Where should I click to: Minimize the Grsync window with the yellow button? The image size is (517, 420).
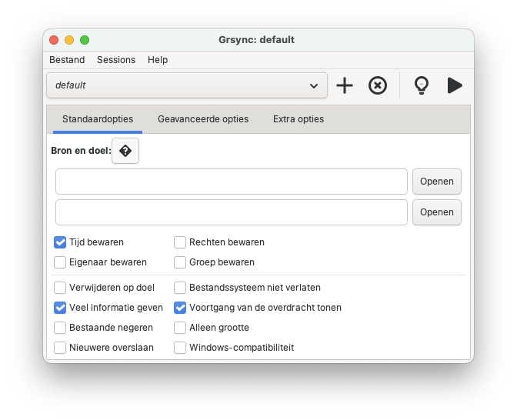tap(69, 40)
